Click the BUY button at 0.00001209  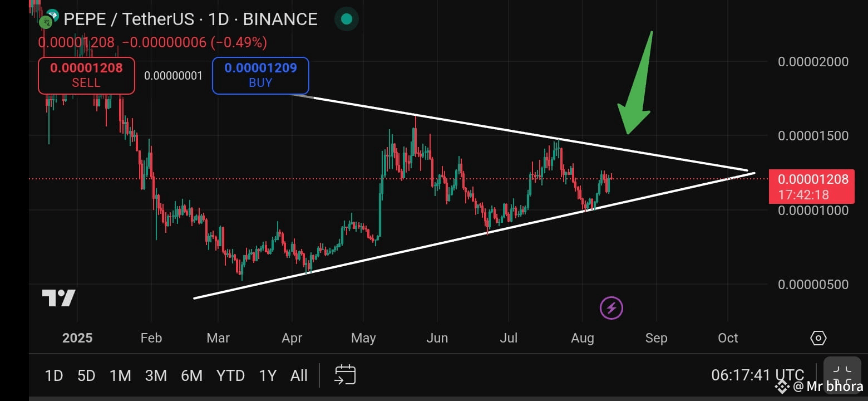pyautogui.click(x=260, y=75)
